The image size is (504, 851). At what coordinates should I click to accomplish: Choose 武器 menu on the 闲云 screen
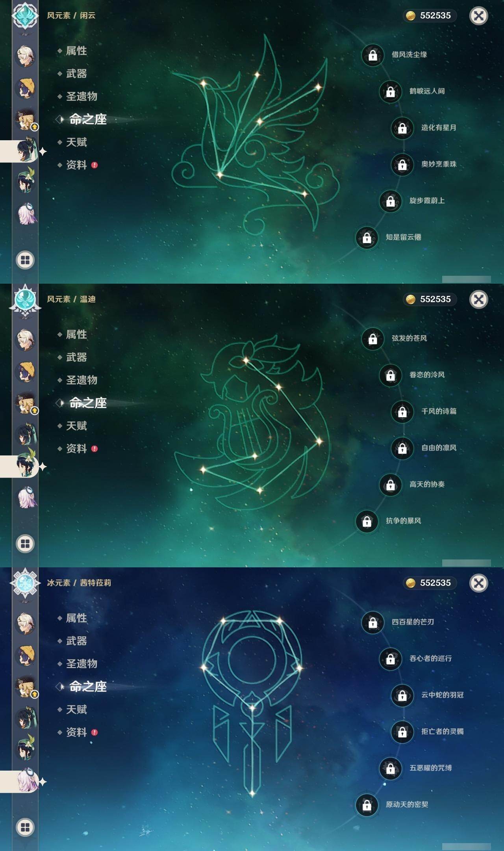click(x=76, y=74)
